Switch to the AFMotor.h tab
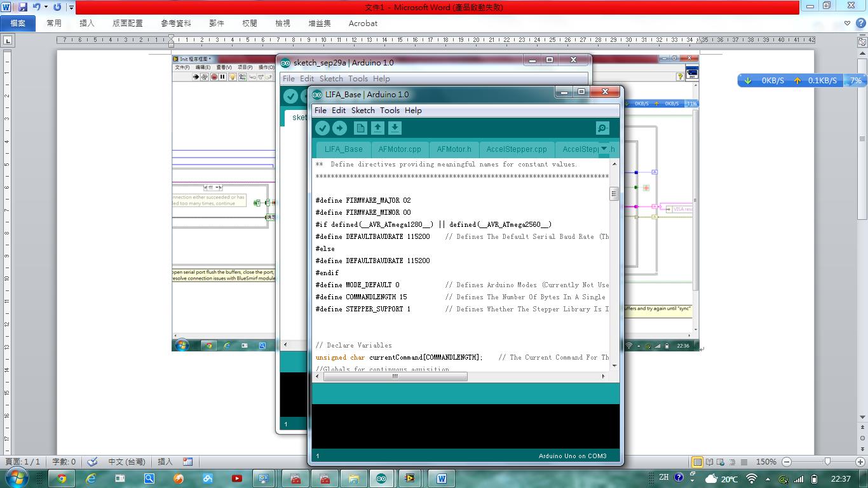Image resolution: width=868 pixels, height=488 pixels. pyautogui.click(x=454, y=149)
